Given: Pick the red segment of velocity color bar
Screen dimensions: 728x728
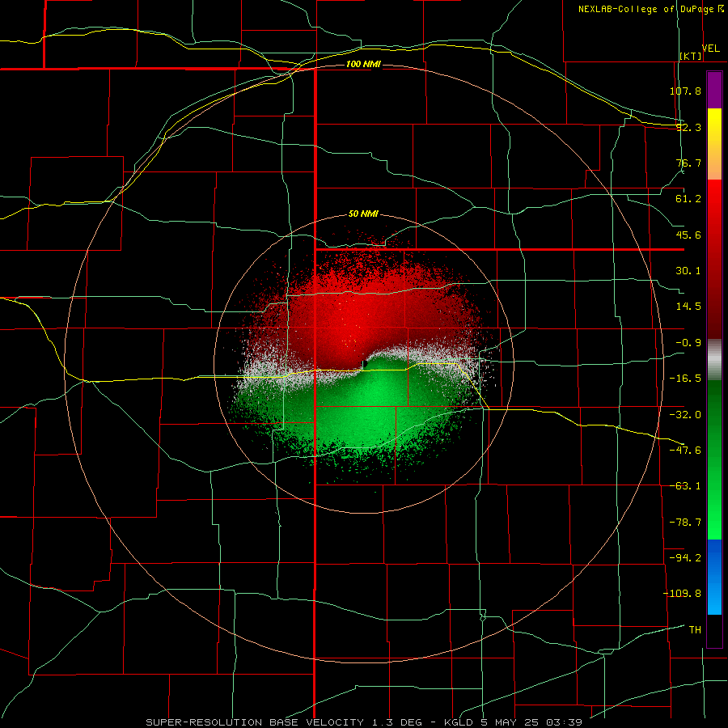Looking at the screenshot, I should coord(714,259).
